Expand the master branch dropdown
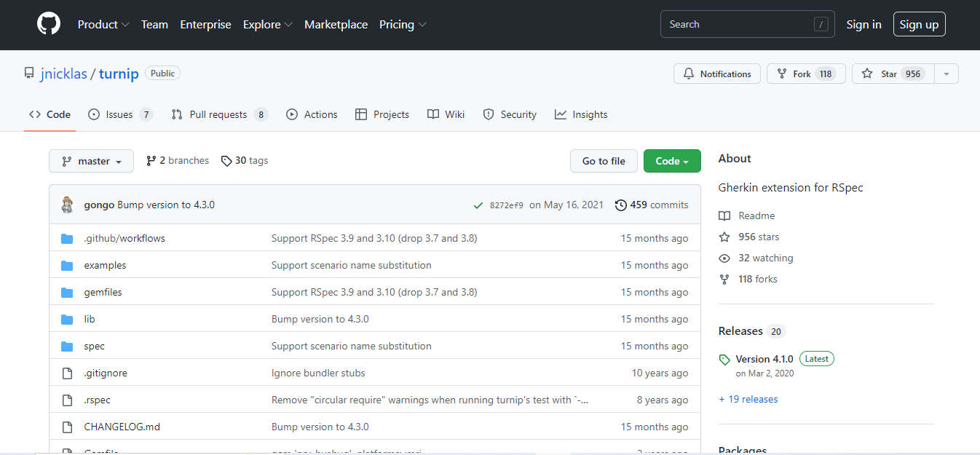Viewport: 980px width, 455px height. click(x=91, y=161)
